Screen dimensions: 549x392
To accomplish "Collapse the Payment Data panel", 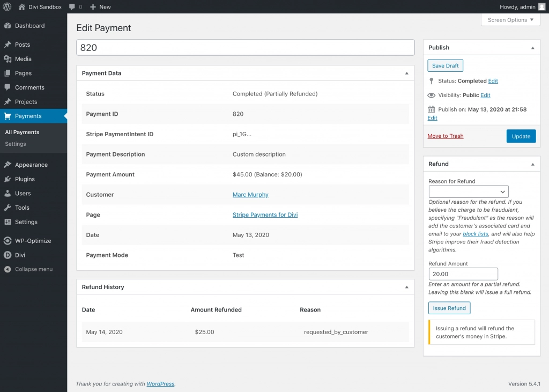I will point(406,73).
